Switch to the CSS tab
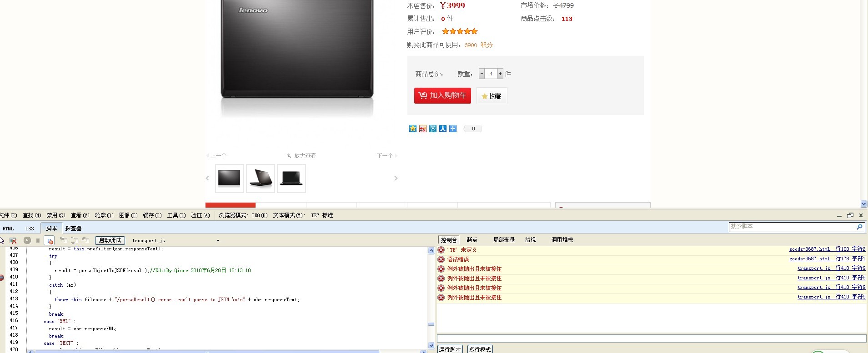The height and width of the screenshot is (353, 868). click(x=30, y=229)
